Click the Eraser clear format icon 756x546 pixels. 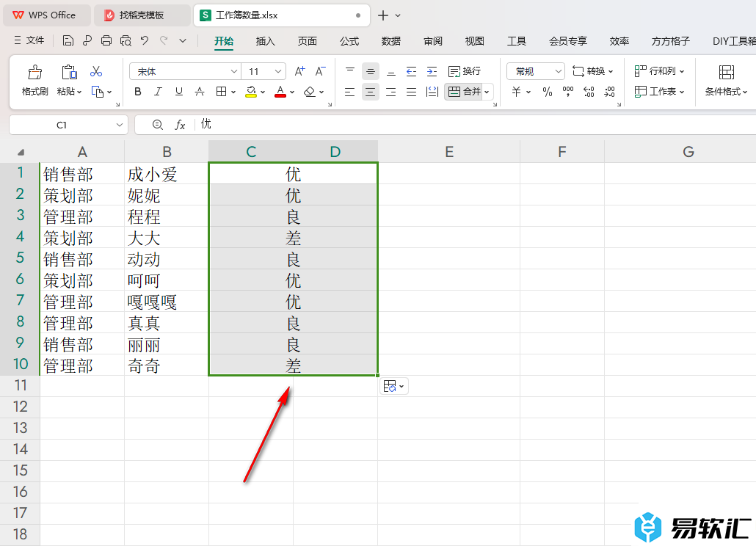(310, 92)
